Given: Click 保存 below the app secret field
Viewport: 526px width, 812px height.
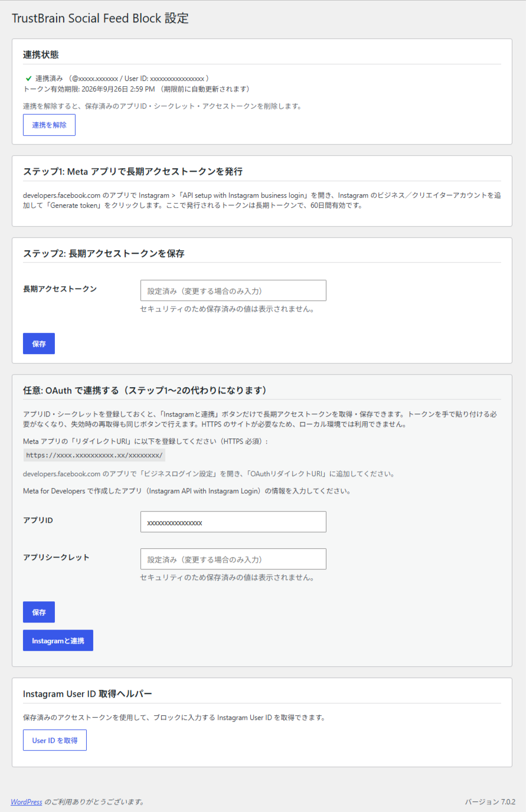Looking at the screenshot, I should (39, 612).
